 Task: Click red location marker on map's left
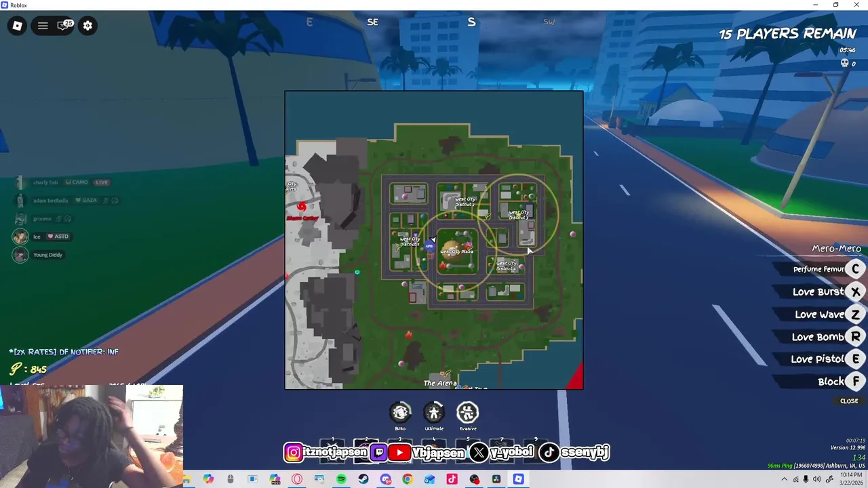[302, 207]
